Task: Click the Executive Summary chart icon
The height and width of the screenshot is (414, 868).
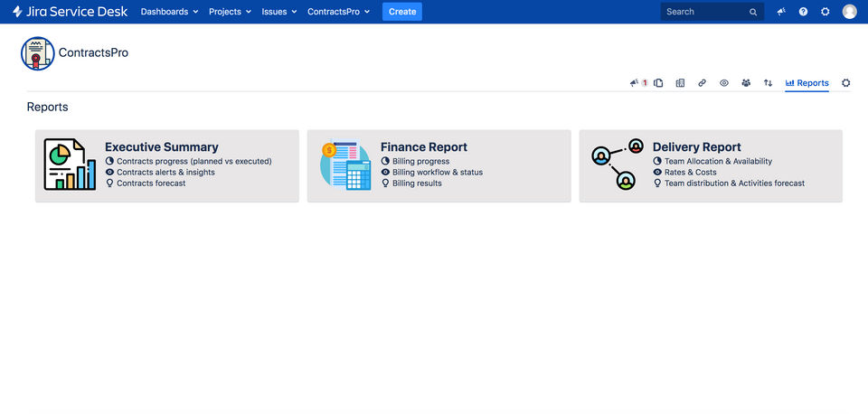Action: point(70,165)
